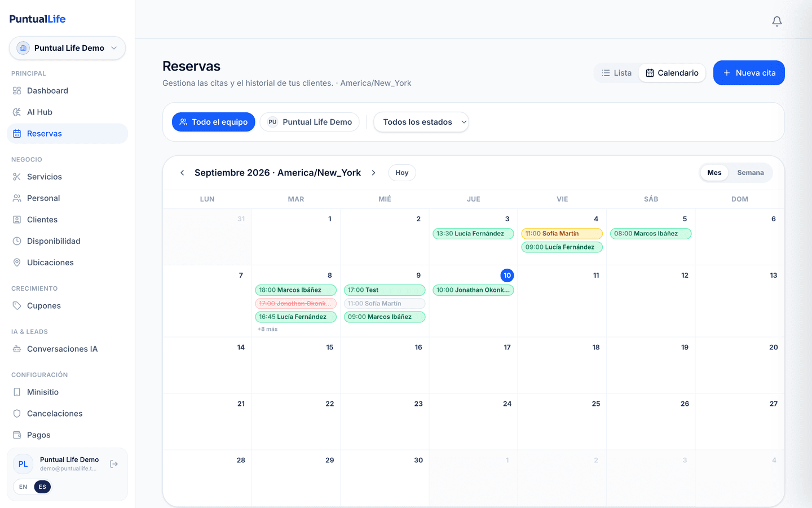812x508 pixels.
Task: Open the Cancelaciones settings page
Action: click(67, 414)
